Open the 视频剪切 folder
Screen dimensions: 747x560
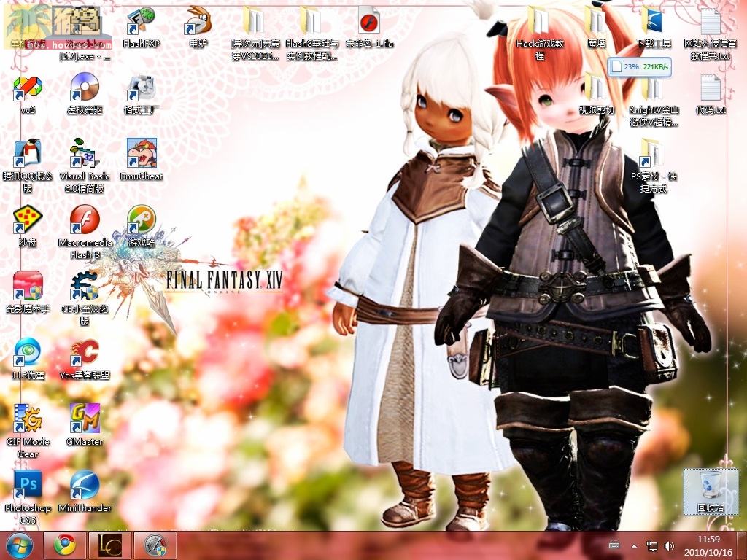click(x=597, y=96)
